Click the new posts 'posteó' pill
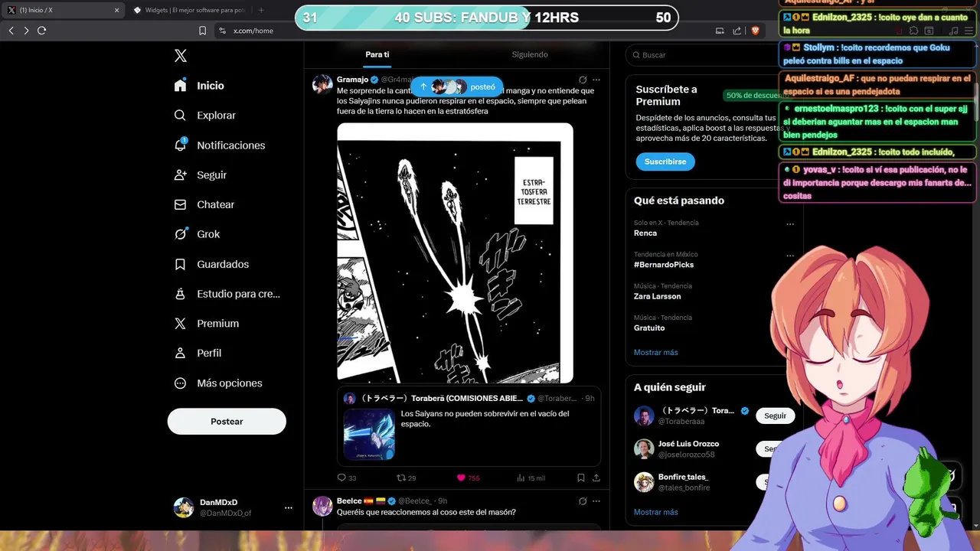 [457, 86]
